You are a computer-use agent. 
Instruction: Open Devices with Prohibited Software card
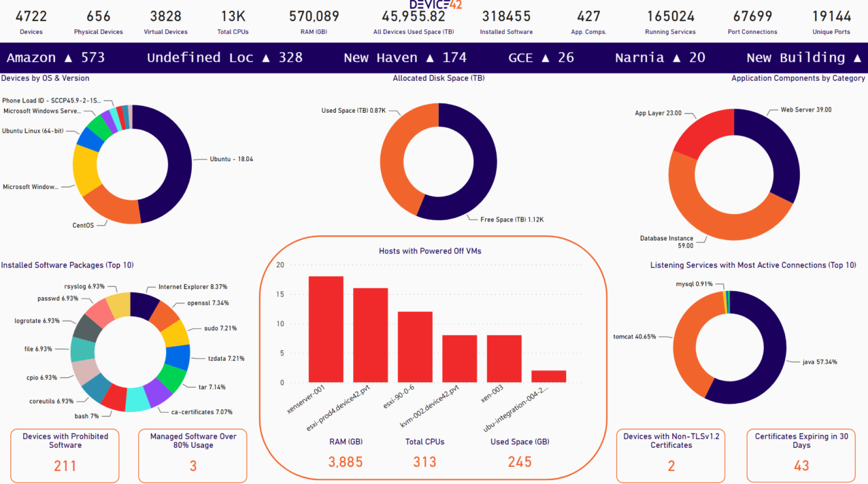pos(65,455)
